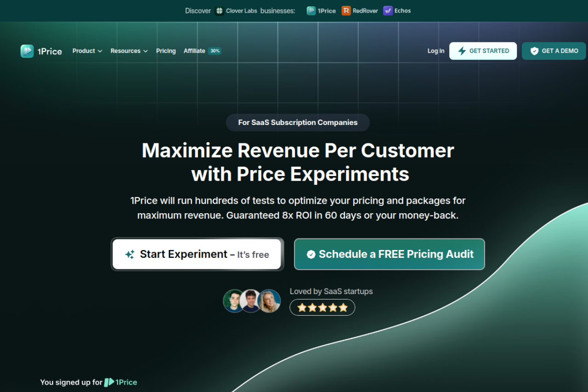Open the Pricing page from navbar
Viewport: 588px width, 392px height.
[x=166, y=51]
